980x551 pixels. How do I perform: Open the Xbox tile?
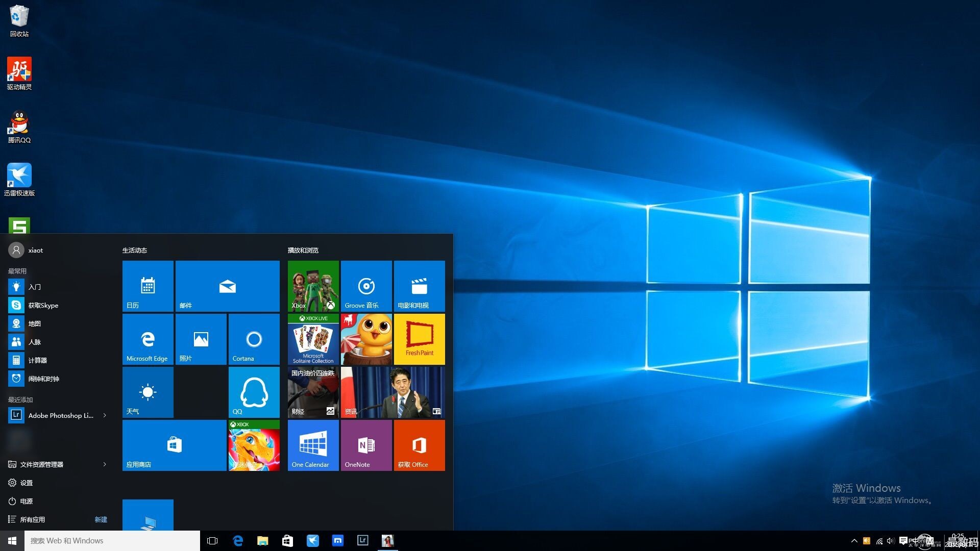313,286
